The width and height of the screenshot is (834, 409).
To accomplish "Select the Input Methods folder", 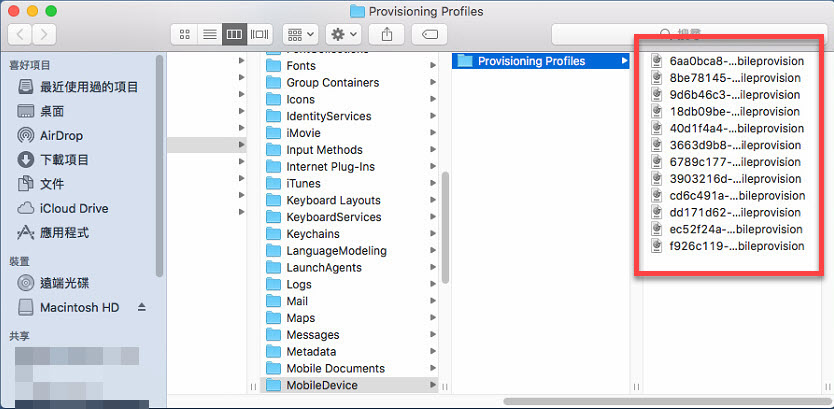I will click(x=351, y=150).
